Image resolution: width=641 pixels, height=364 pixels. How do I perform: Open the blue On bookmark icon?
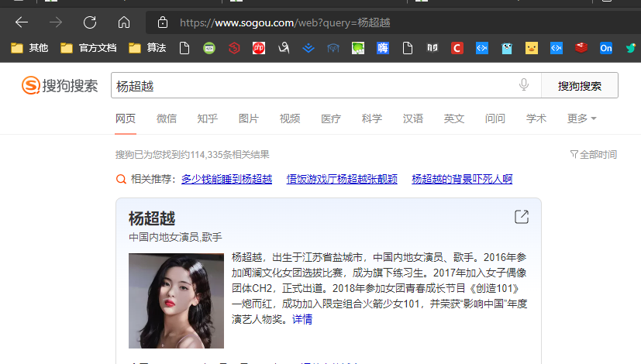tap(606, 48)
